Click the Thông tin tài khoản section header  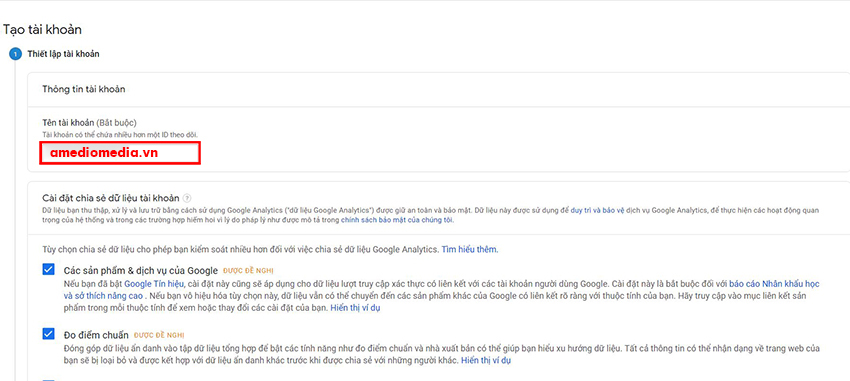83,89
